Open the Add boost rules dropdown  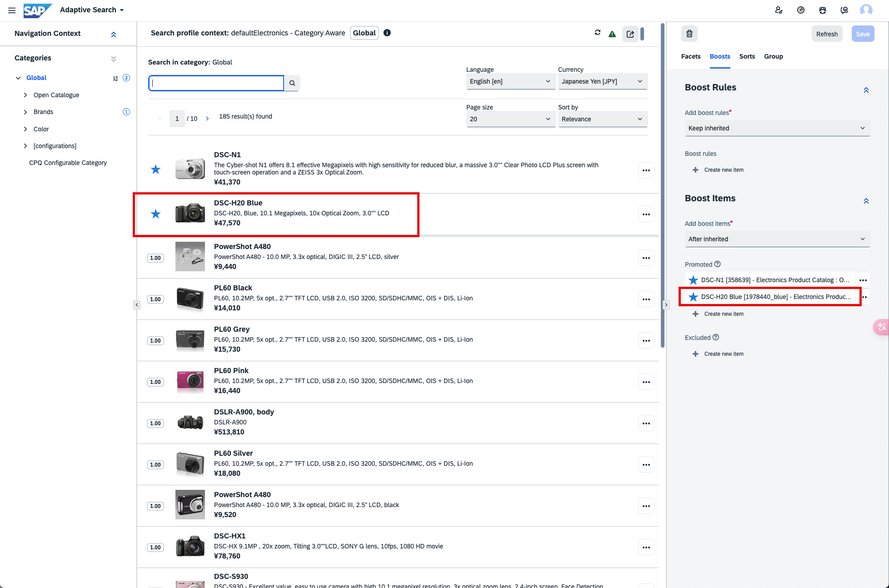pyautogui.click(x=777, y=128)
